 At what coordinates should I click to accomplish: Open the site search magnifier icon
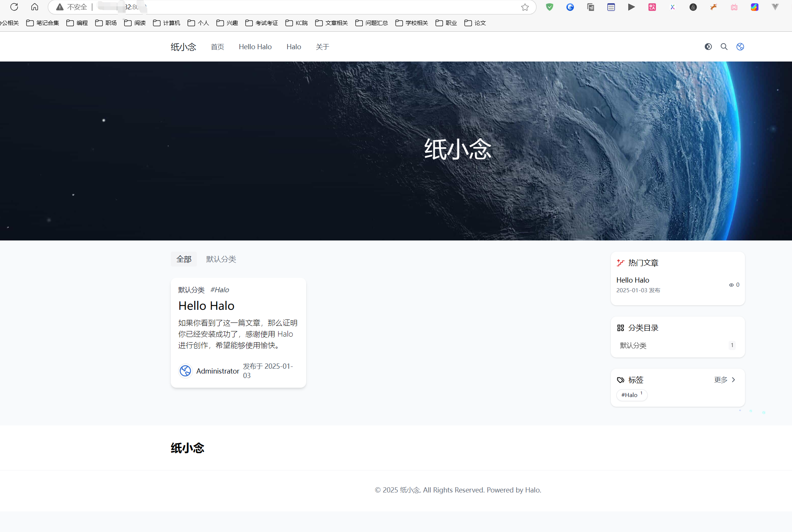(724, 47)
